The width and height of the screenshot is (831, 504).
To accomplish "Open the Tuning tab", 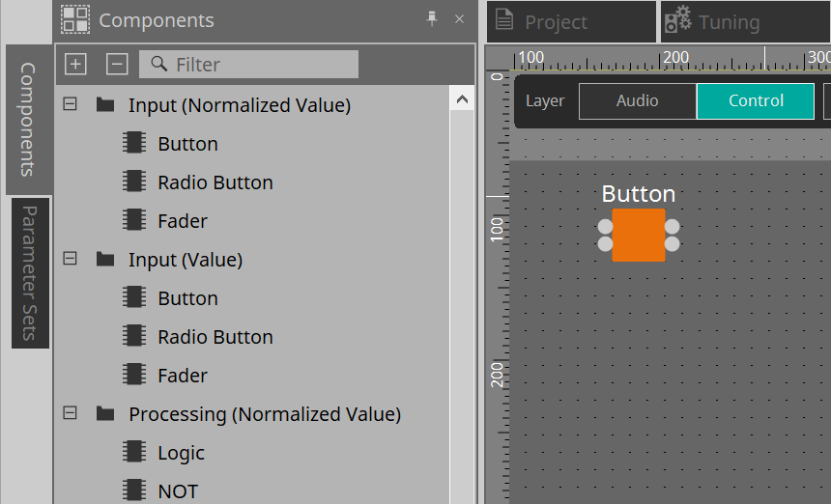I will (746, 21).
